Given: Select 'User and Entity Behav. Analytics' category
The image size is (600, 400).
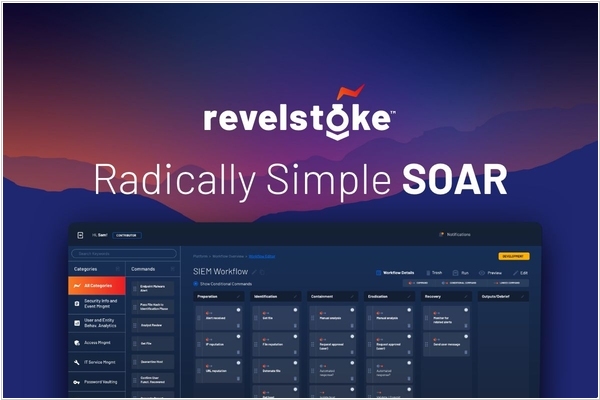Looking at the screenshot, I should click(x=97, y=323).
